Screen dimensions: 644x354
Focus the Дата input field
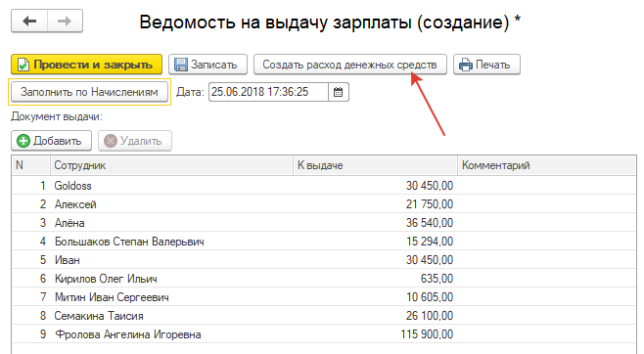click(268, 92)
